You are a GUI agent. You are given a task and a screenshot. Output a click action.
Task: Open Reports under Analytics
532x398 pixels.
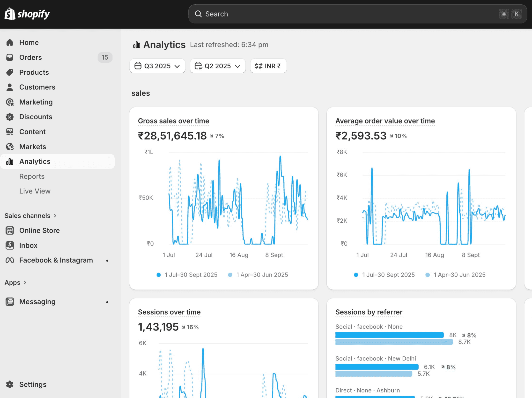pos(32,176)
